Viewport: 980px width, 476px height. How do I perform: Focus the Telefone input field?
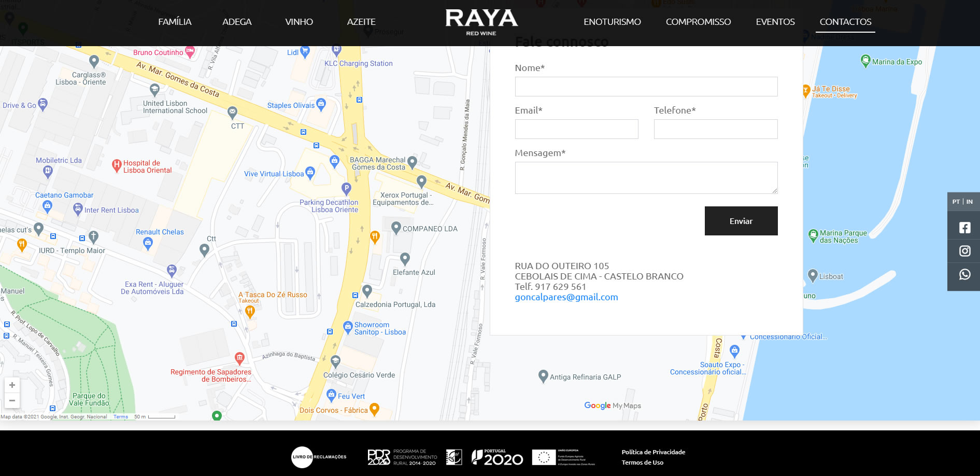tap(716, 129)
